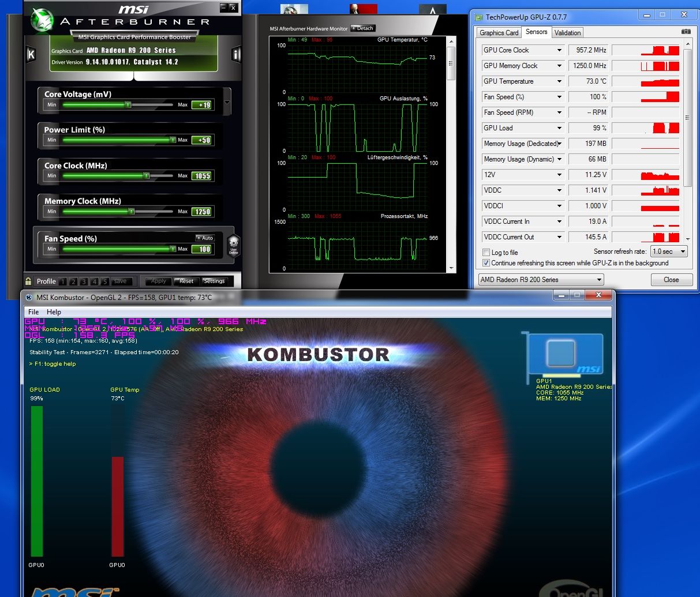700x597 pixels.
Task: Click the Power Limit +50 value field
Action: 203,140
